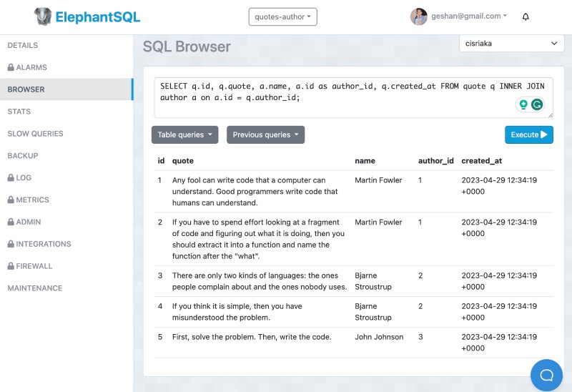
Task: Click the lock icon beside Firewall
Action: (11, 266)
